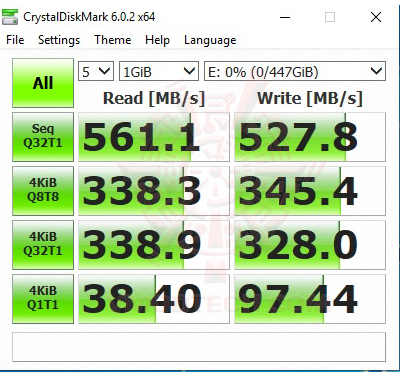Expand the drive dropdown showing E: 0%
Screen dimensions: 400x372
pos(295,71)
